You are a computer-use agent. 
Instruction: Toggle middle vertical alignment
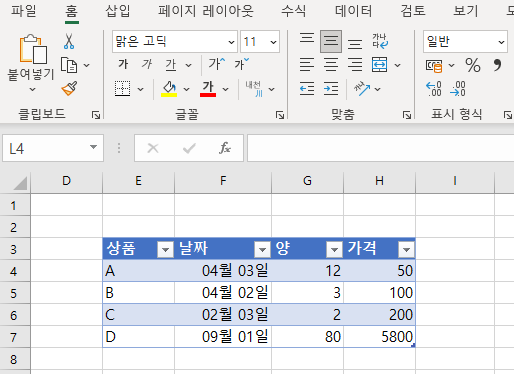click(331, 41)
